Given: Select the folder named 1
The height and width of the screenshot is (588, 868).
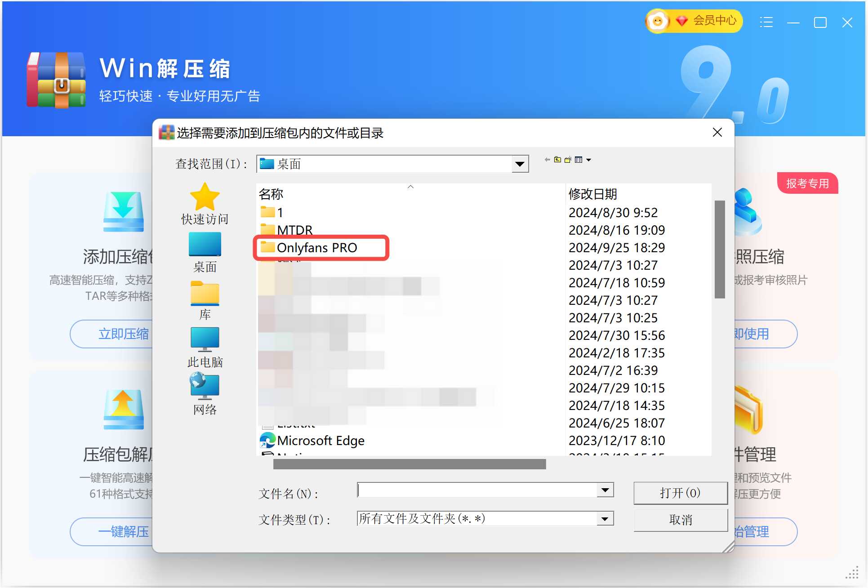Looking at the screenshot, I should pos(272,212).
